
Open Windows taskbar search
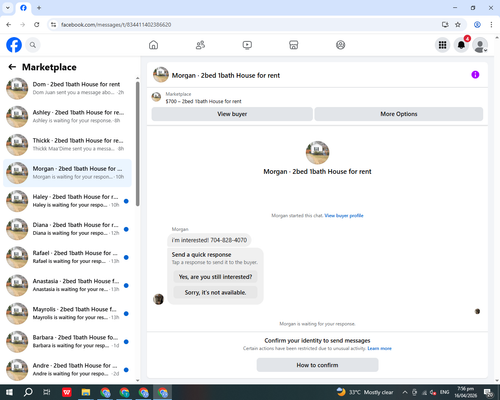[28, 392]
